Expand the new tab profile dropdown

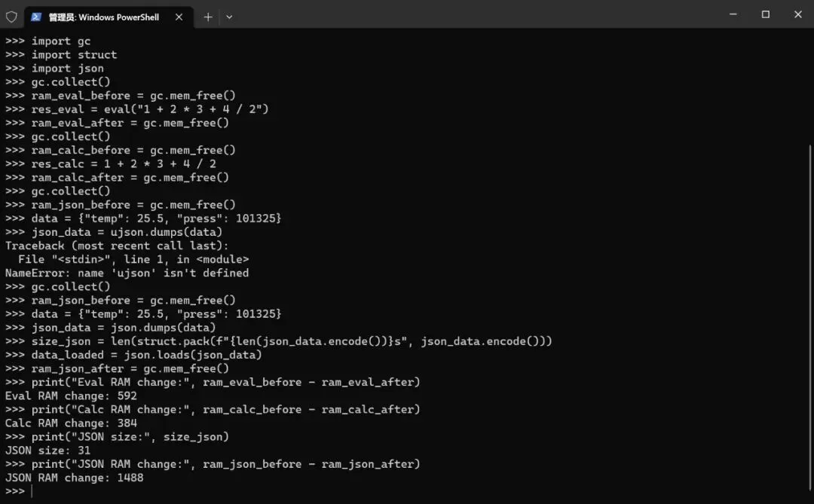pos(229,17)
